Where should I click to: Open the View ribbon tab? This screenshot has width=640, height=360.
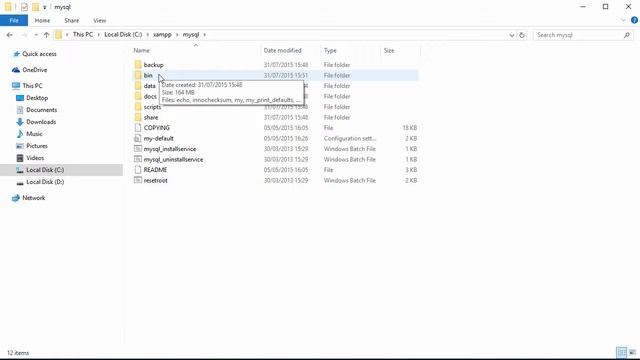click(100, 20)
